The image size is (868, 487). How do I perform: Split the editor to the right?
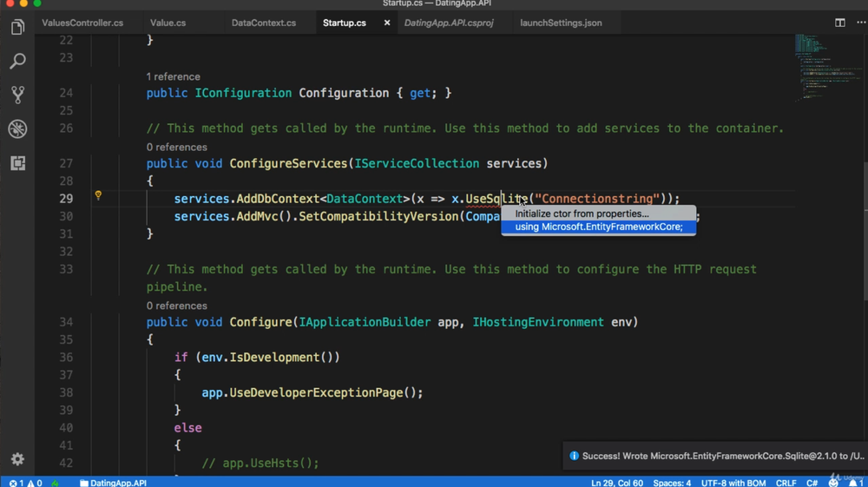pyautogui.click(x=839, y=23)
